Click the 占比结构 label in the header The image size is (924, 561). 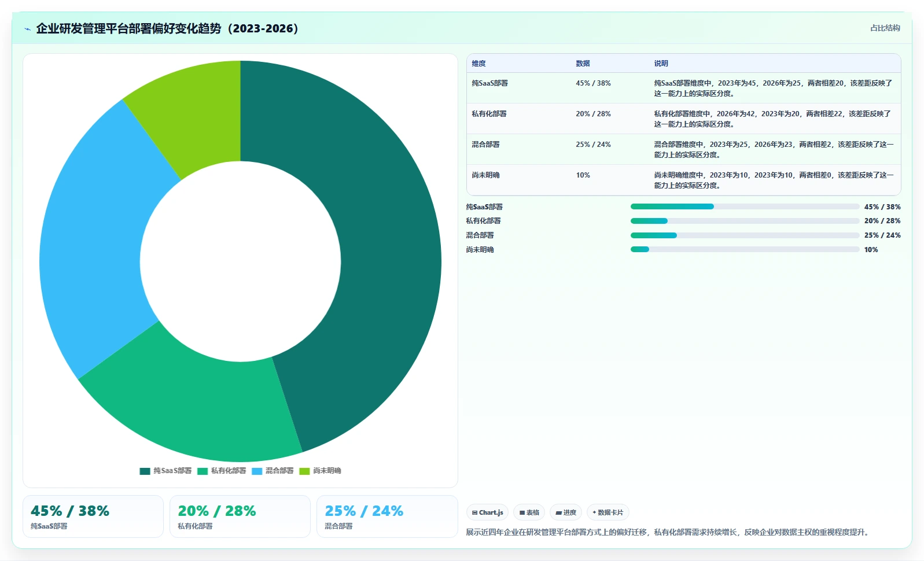[x=885, y=28]
